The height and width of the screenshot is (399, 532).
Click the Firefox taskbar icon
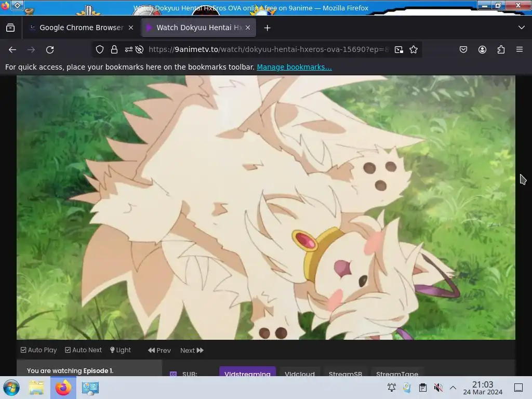click(x=63, y=388)
